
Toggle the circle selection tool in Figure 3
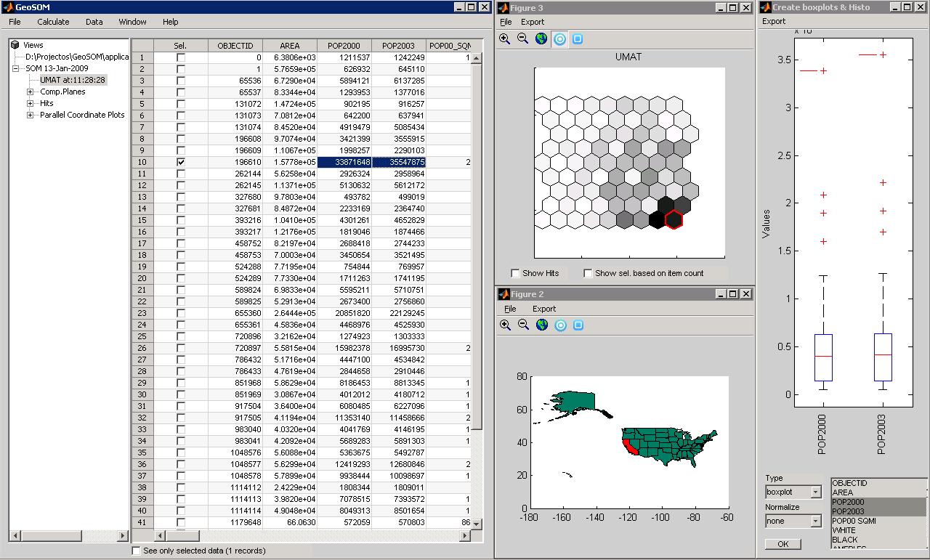pyautogui.click(x=559, y=39)
